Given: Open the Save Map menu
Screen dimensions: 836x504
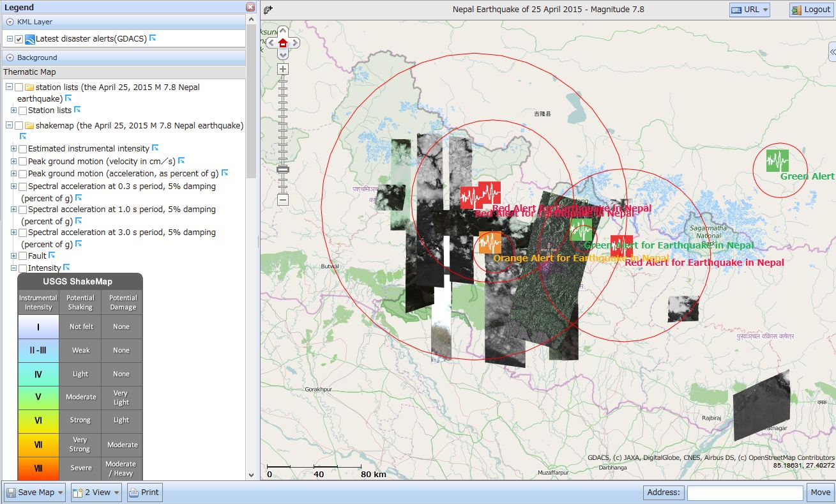Looking at the screenshot, I should [35, 493].
